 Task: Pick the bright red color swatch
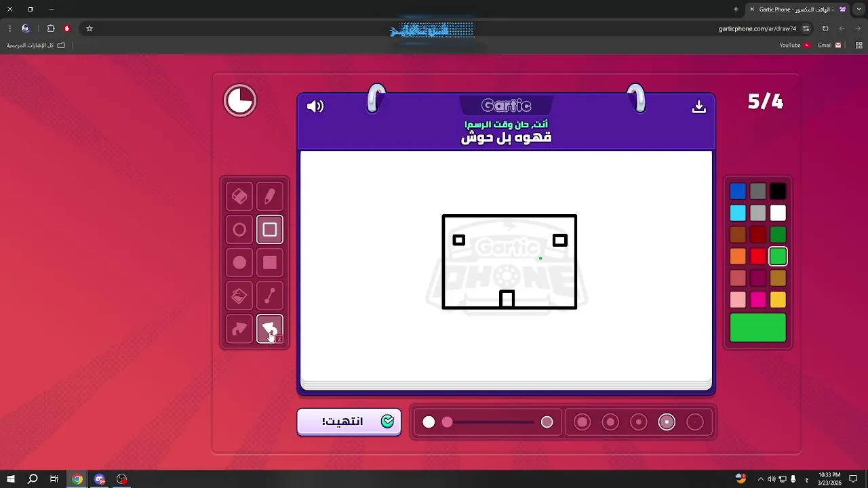coord(758,256)
